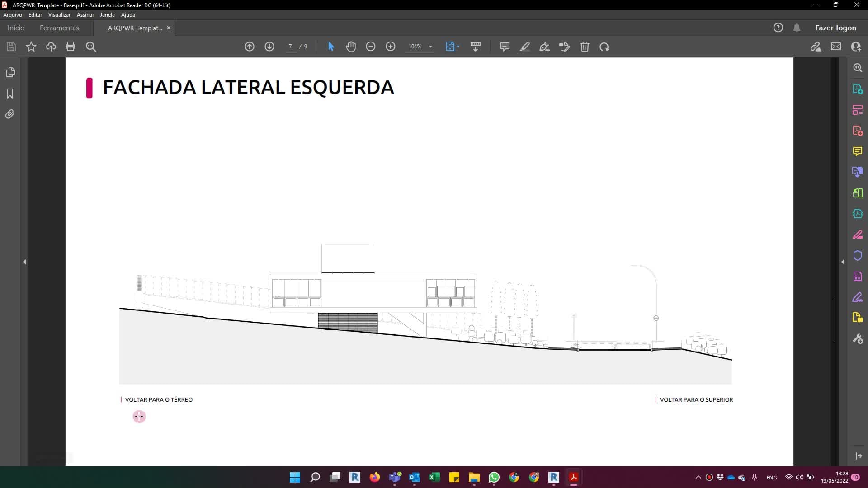Viewport: 868px width, 488px height.
Task: Open the attachments panel
Action: pyautogui.click(x=10, y=114)
